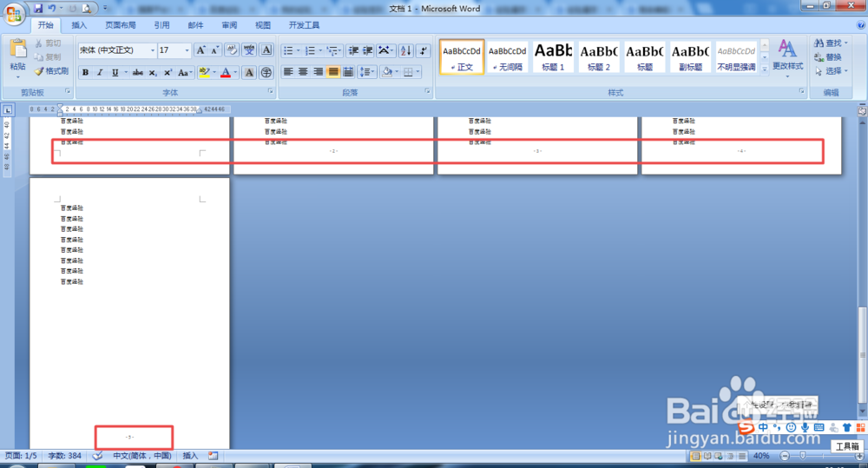Click 字数: 384 word count

pos(65,456)
